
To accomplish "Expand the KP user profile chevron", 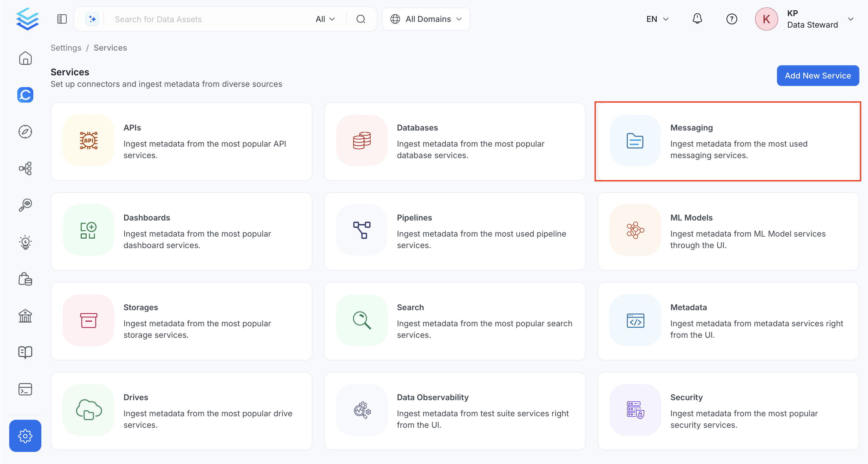I will coord(851,19).
